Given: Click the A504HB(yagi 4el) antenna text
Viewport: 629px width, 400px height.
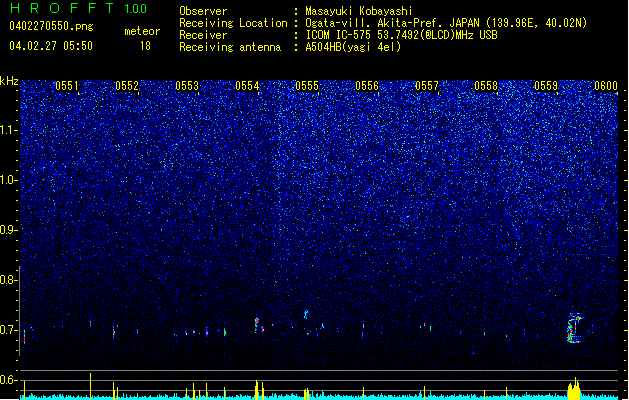Looking at the screenshot, I should [353, 47].
